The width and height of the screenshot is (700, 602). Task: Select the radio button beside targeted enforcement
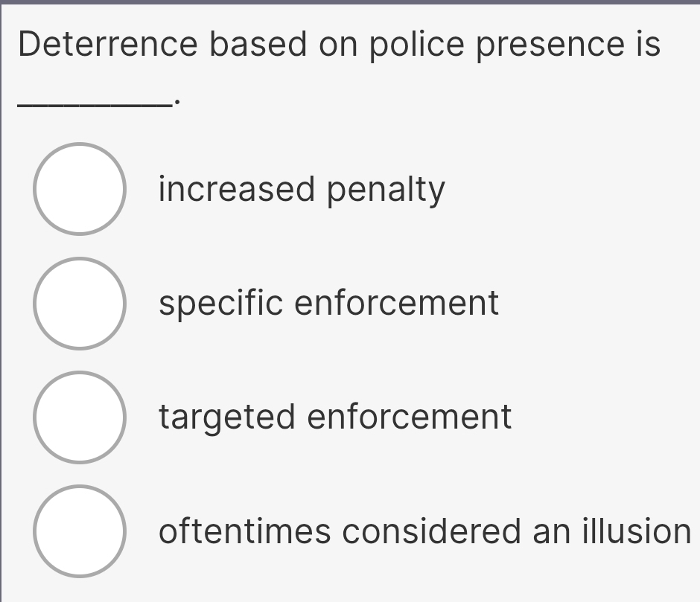pos(80,417)
